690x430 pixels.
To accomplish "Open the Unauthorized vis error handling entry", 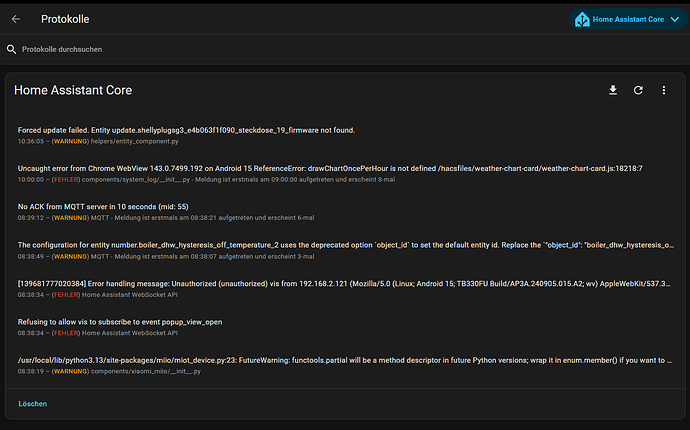I will pos(345,289).
